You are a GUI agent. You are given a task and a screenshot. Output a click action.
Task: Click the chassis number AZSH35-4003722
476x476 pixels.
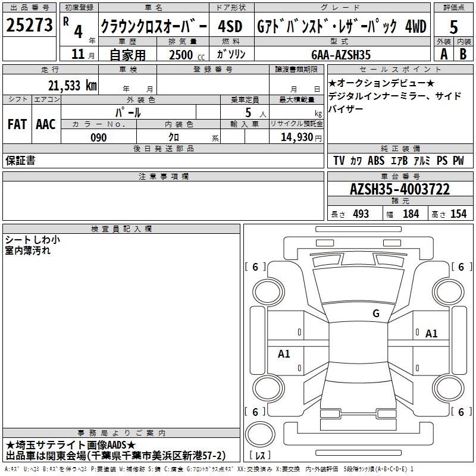tap(400, 189)
